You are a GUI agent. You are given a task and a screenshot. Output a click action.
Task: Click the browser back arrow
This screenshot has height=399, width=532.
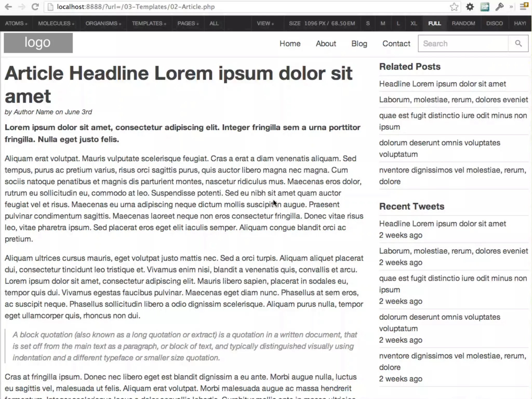tap(8, 7)
